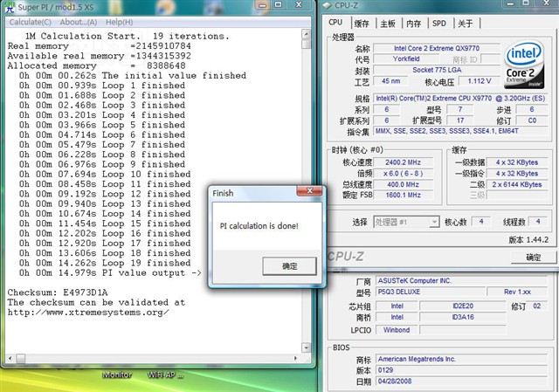Image resolution: width=559 pixels, height=392 pixels.
Task: Click the Yorkfield code name field
Action: [x=406, y=58]
